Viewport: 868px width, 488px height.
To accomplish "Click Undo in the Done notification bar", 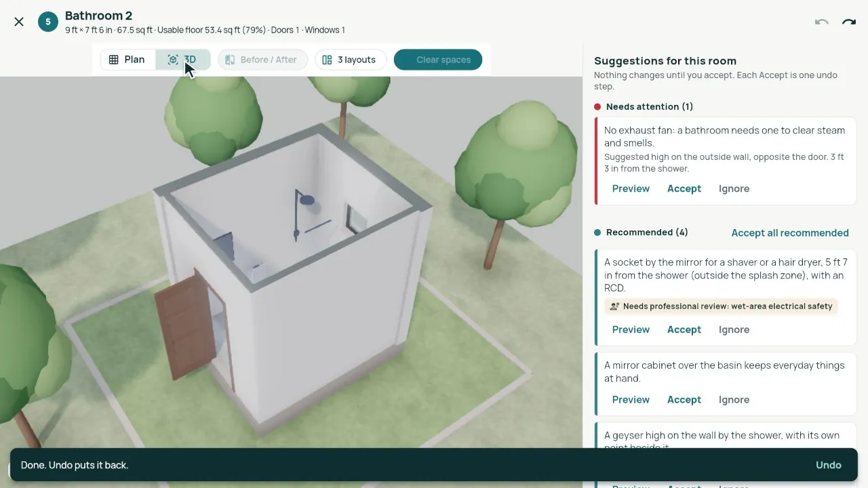I will 829,465.
